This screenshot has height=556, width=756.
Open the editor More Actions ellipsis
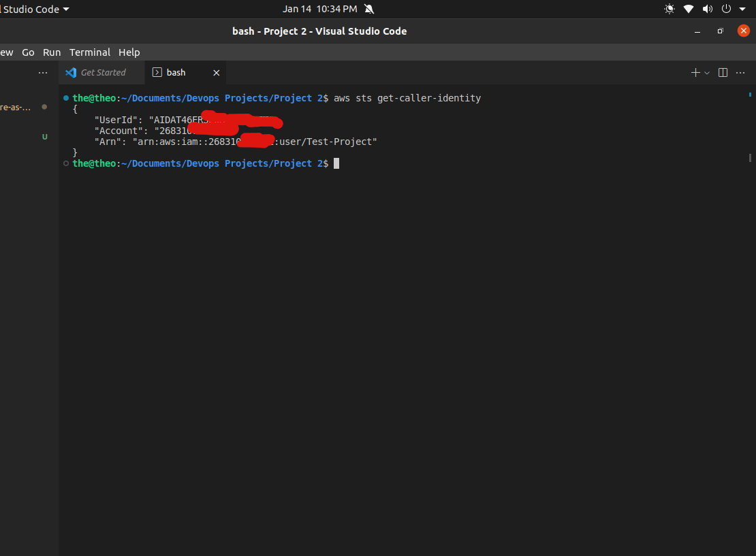click(740, 73)
